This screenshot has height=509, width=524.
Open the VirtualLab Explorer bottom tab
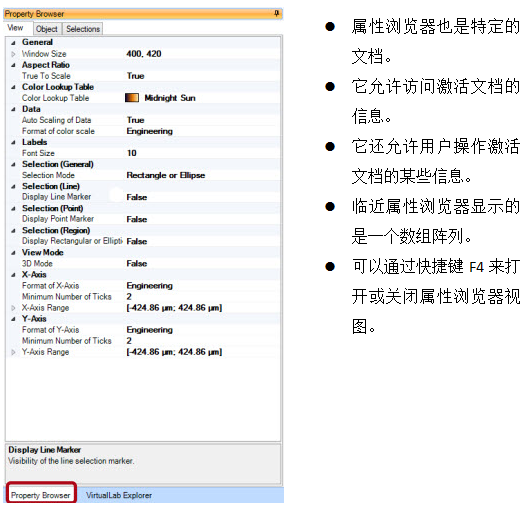(119, 495)
